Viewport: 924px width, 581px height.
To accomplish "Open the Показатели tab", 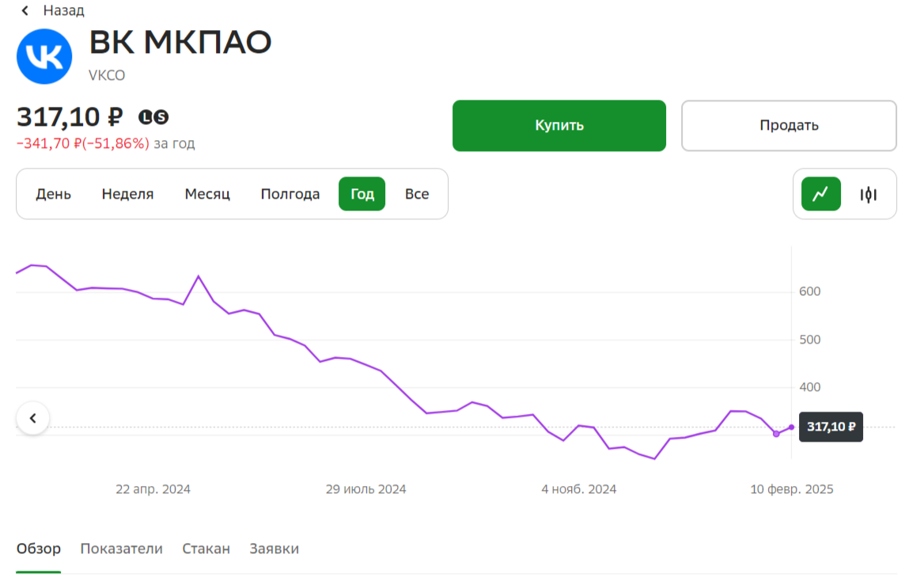I will (121, 548).
